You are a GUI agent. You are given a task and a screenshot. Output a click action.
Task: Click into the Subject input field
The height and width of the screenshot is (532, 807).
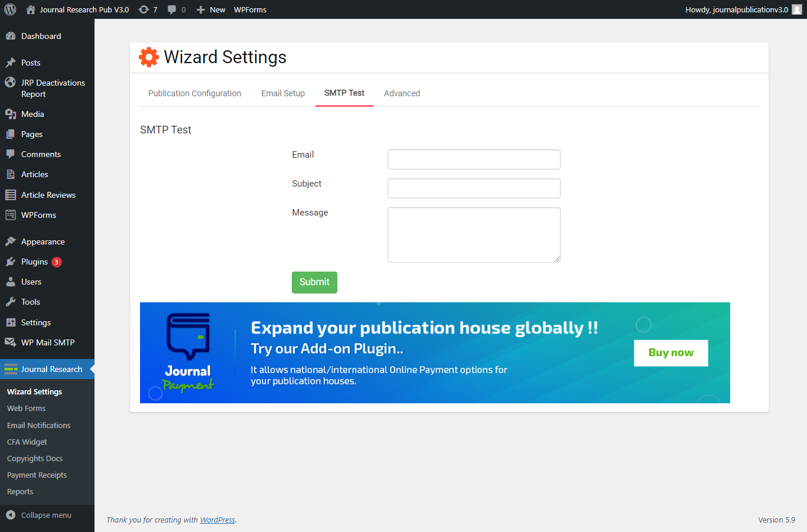coord(474,188)
